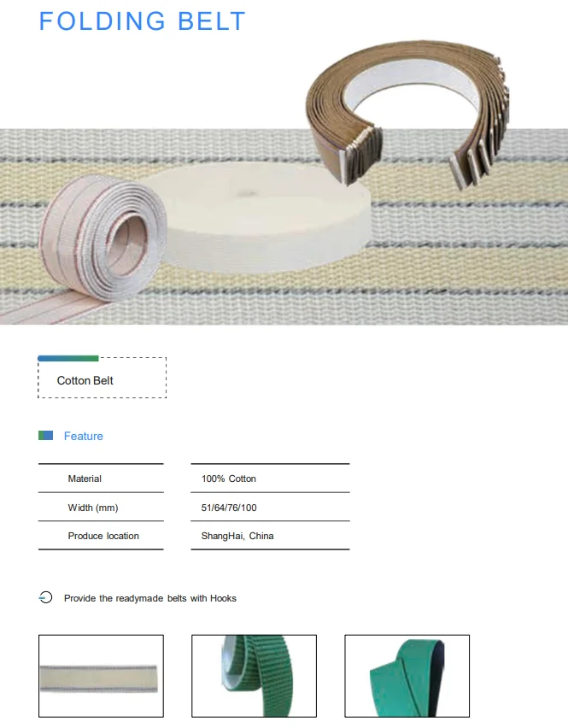568x728 pixels.
Task: Select the 100% Cotton value
Action: click(229, 478)
